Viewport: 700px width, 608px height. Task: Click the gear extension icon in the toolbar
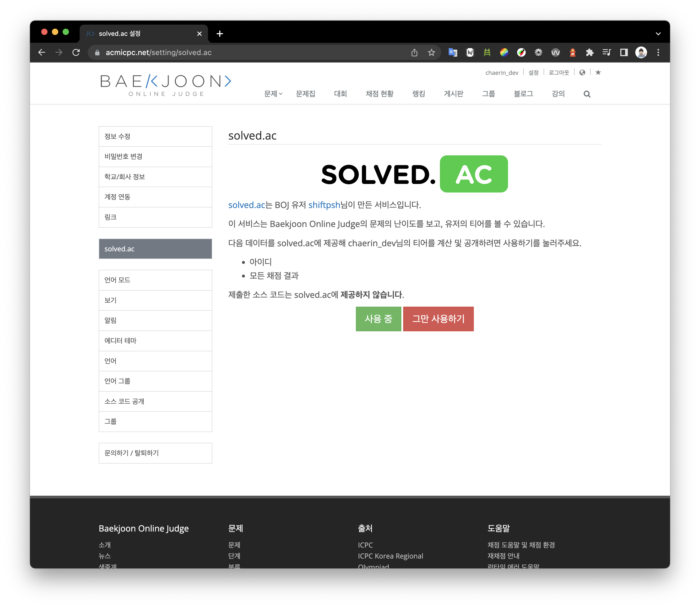[538, 52]
